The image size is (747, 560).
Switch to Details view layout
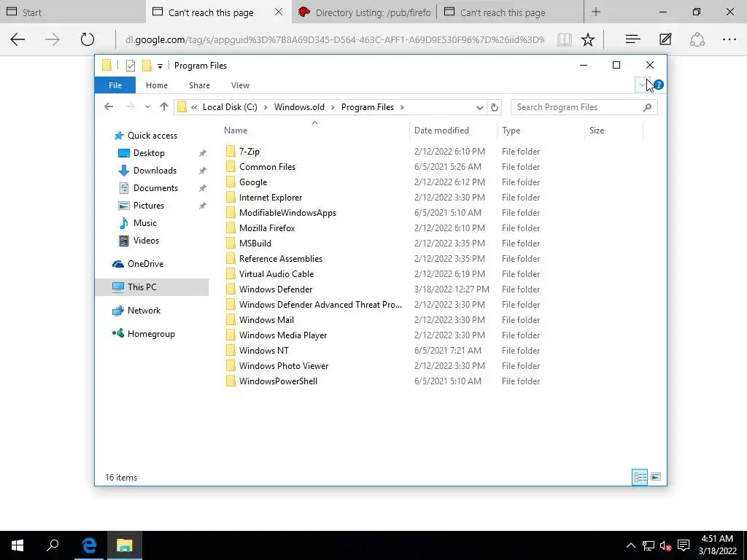[640, 477]
